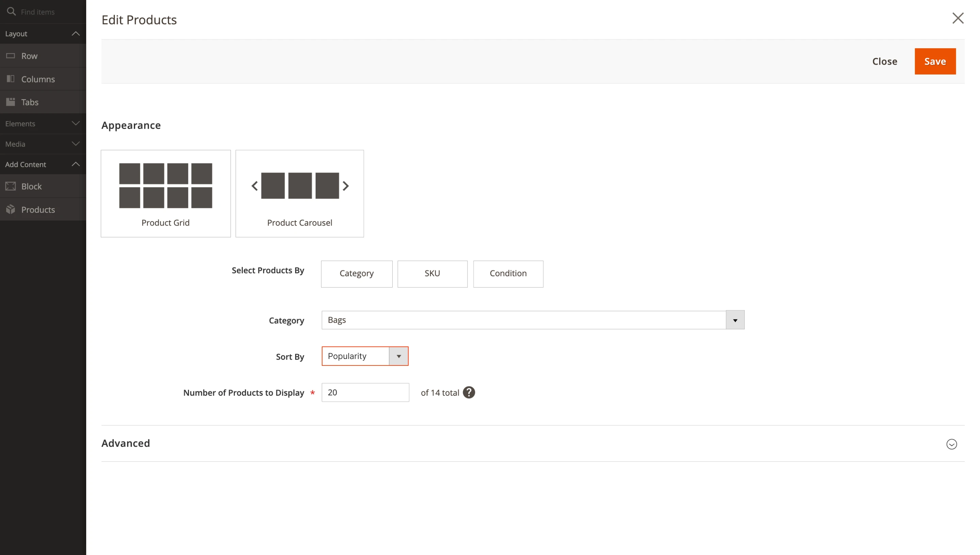The width and height of the screenshot is (980, 555).
Task: Expand the Advanced section
Action: [x=952, y=444]
